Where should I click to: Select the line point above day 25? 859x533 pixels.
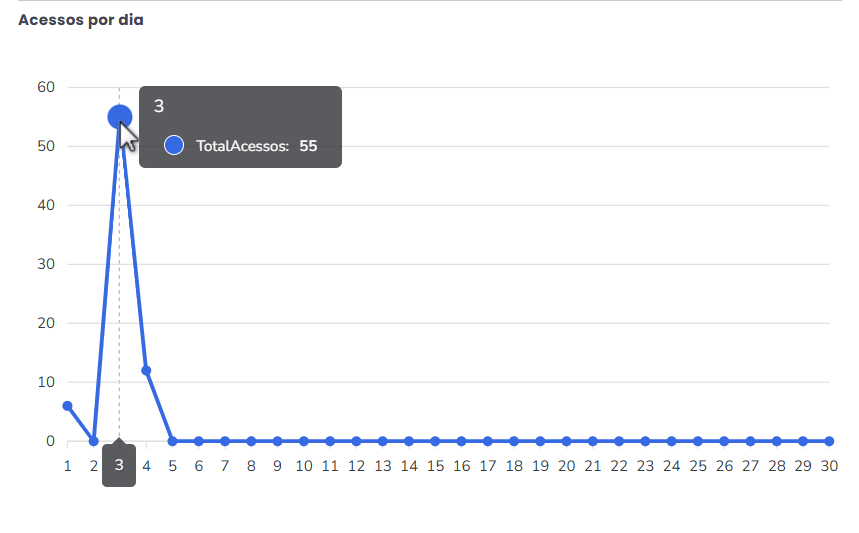(698, 441)
